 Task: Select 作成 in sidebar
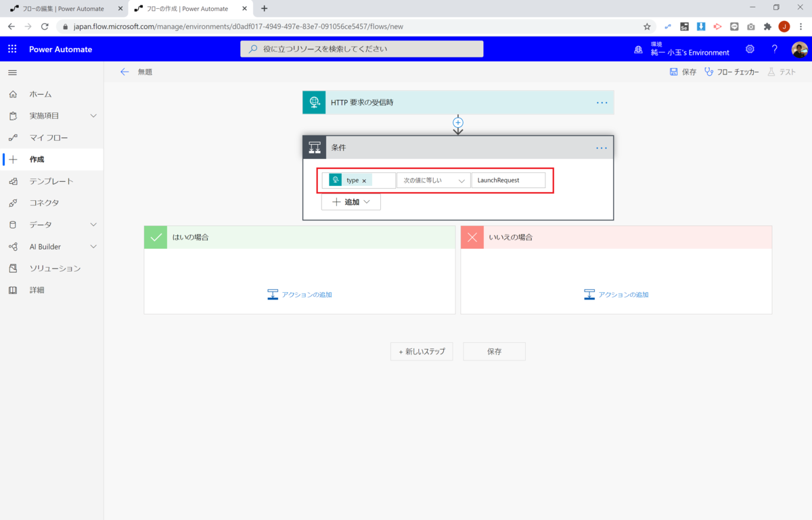click(52, 160)
